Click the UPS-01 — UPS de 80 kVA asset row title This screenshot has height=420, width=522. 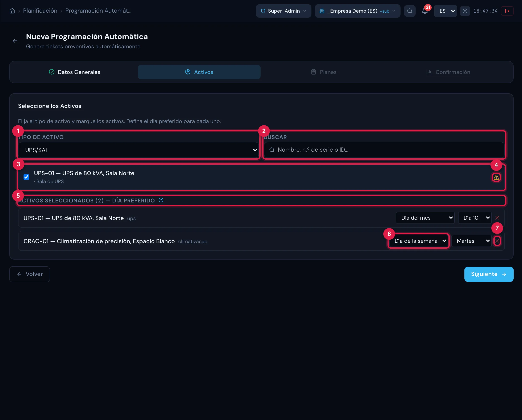(x=84, y=173)
